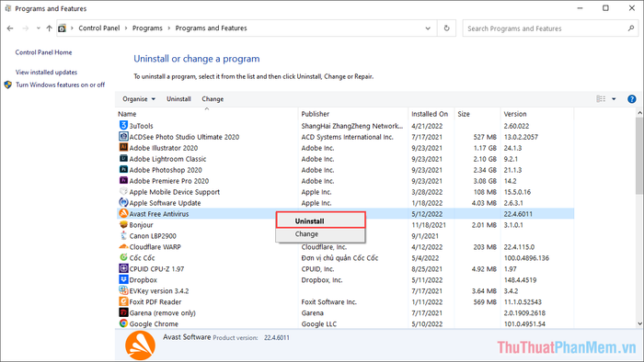Click the scrollbar down arrow

(639, 323)
